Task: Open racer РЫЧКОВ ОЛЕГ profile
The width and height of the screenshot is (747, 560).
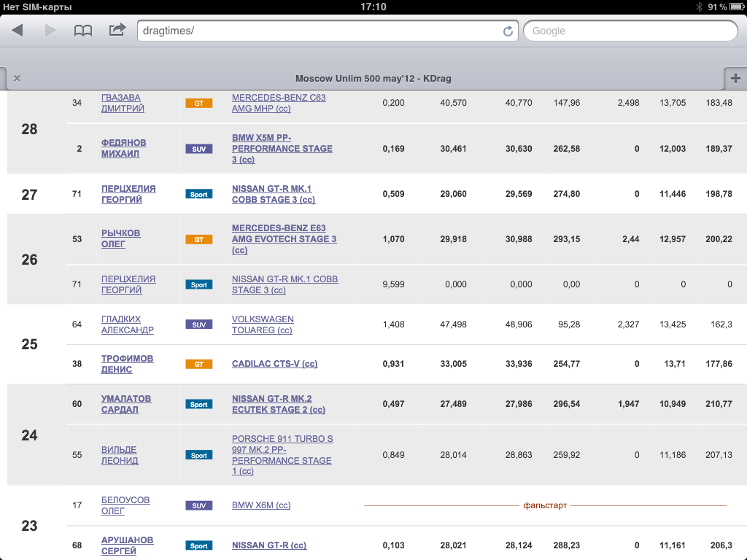Action: point(120,238)
